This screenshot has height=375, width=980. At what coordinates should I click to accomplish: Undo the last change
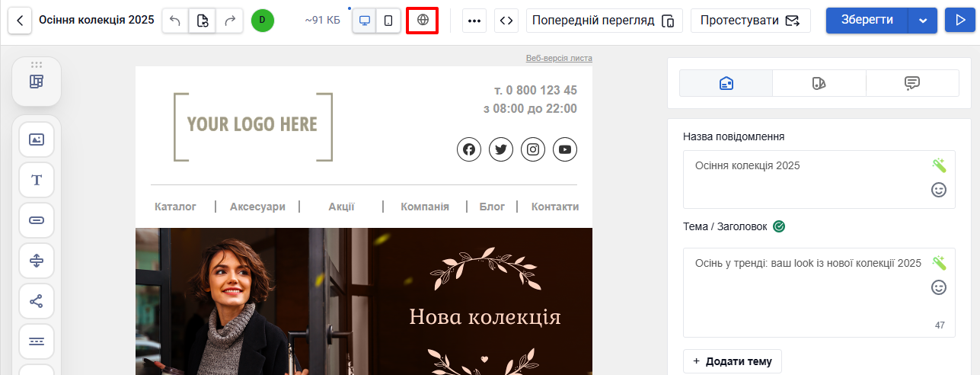[x=175, y=21]
